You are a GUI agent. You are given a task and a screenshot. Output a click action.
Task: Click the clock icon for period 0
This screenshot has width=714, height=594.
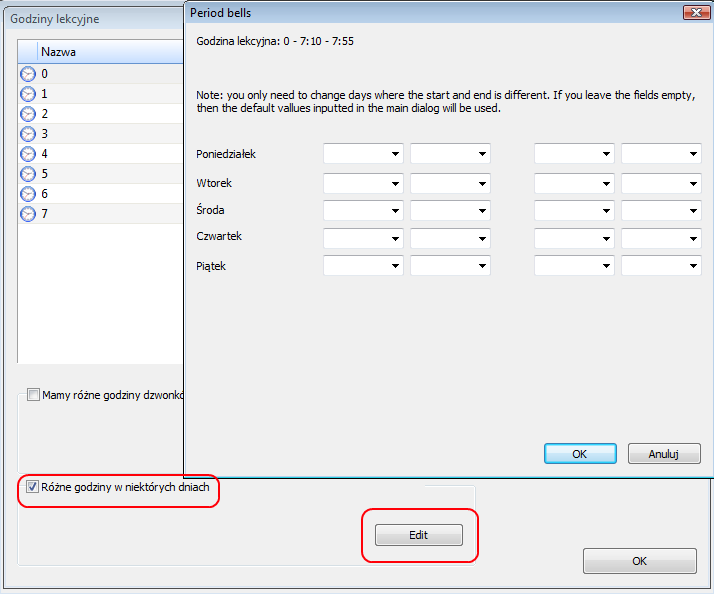28,74
